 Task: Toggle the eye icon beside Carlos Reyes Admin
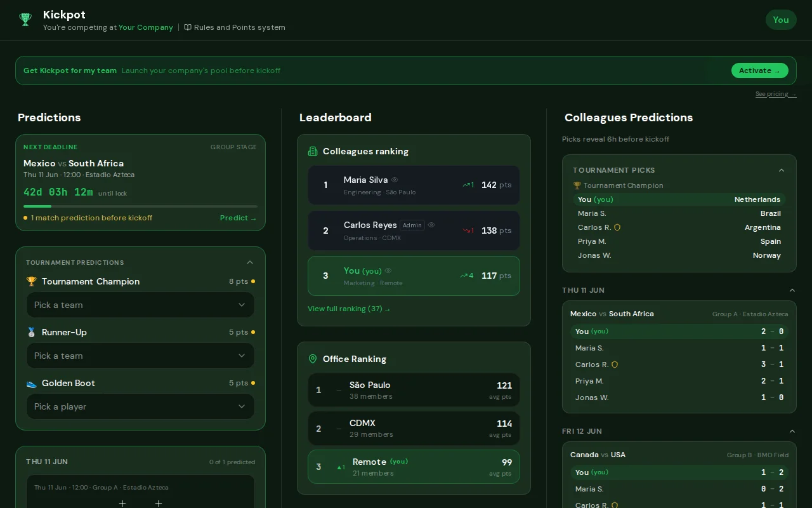pos(431,225)
